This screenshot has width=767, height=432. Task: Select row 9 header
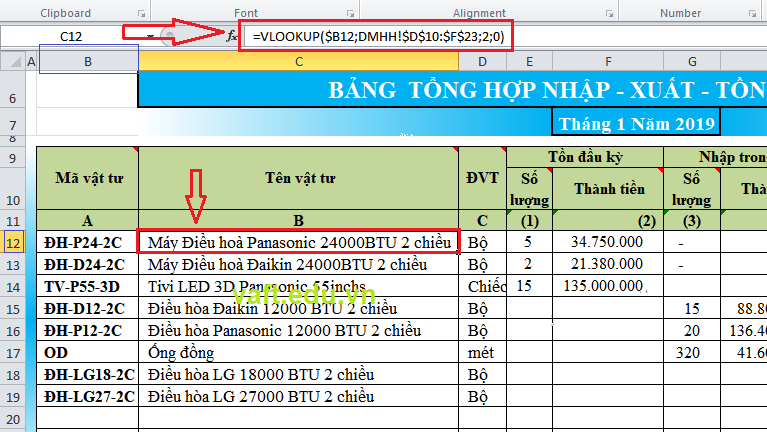13,157
